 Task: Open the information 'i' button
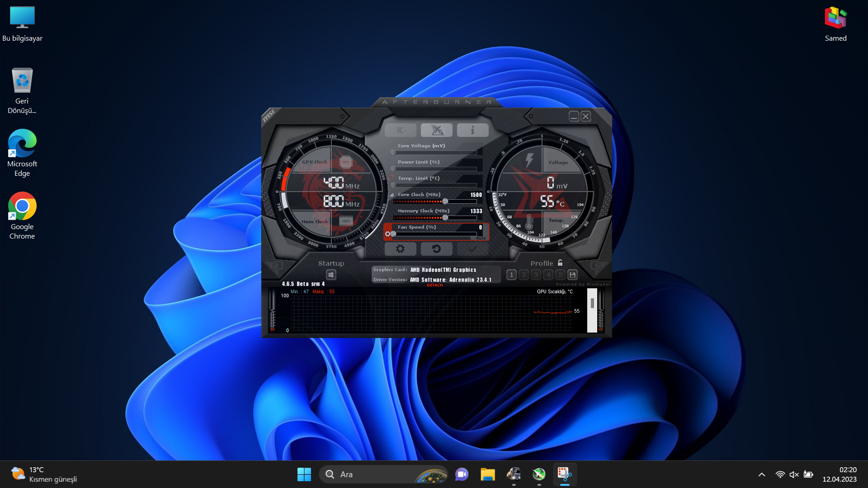pos(472,130)
